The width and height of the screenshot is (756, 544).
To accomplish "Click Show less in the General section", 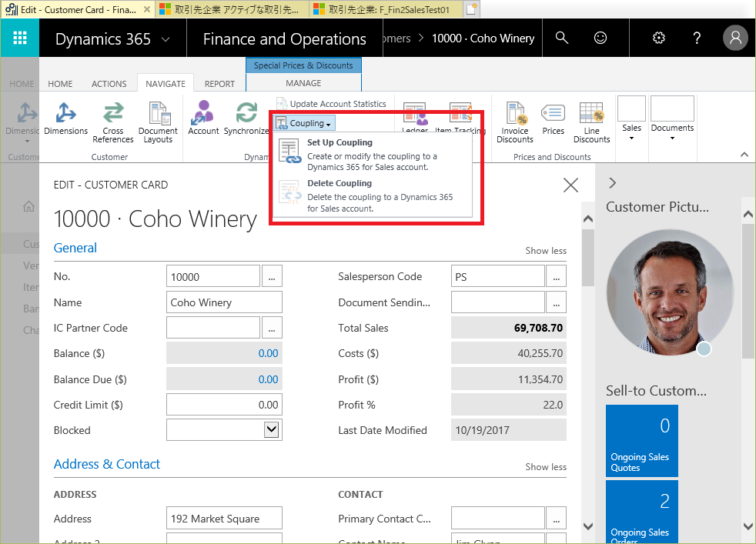I will click(546, 251).
